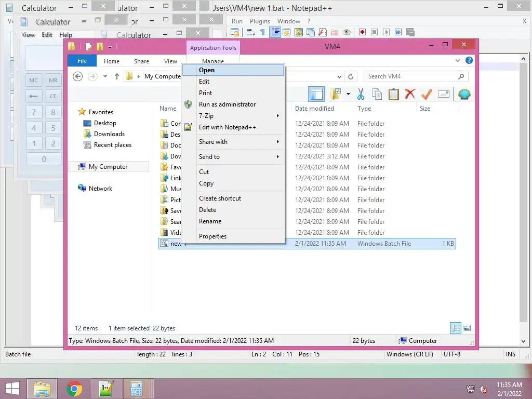
Task: Click Save recorded macro icon in Notepad++
Action: tap(410, 32)
